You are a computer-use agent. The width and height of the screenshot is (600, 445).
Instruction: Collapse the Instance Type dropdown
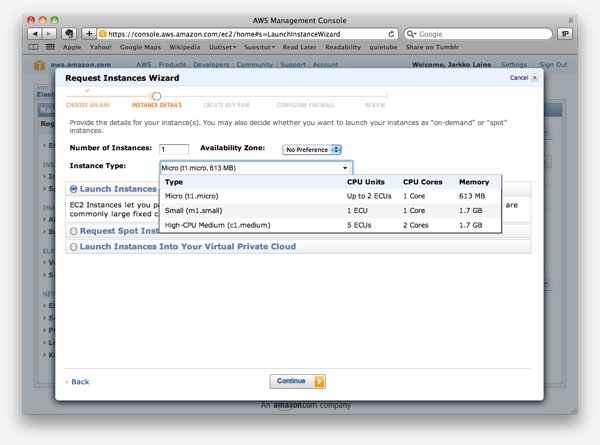[345, 168]
